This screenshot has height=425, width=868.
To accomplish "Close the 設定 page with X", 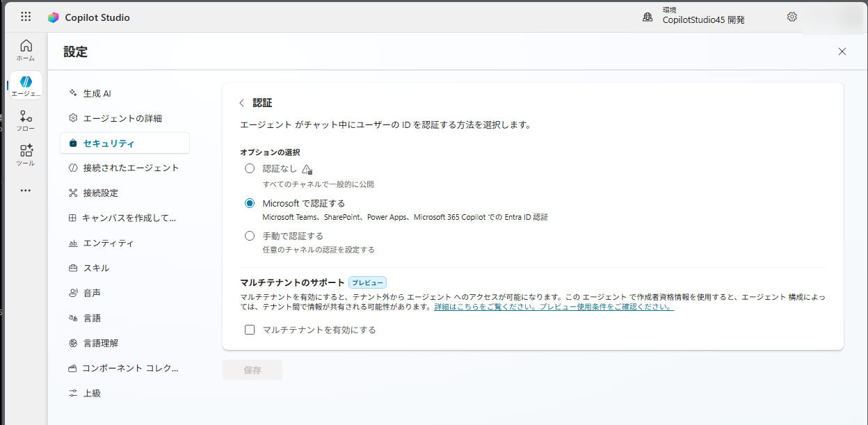I will (x=842, y=51).
